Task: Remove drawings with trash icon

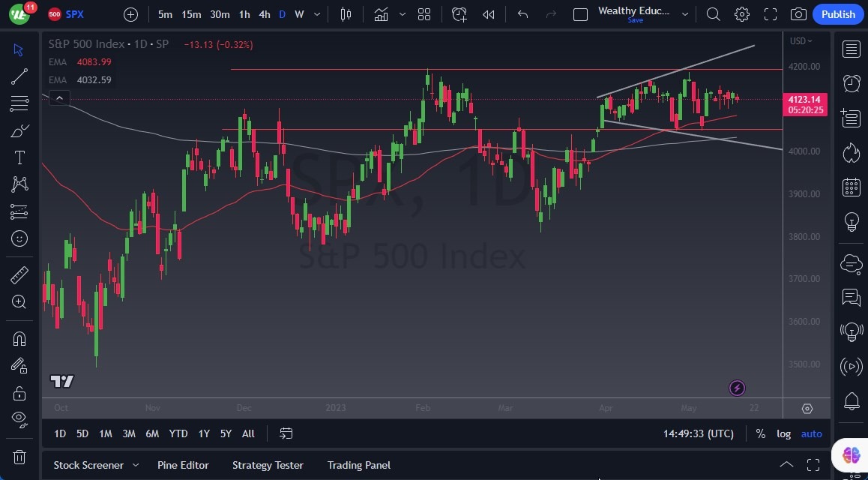Action: point(19,457)
